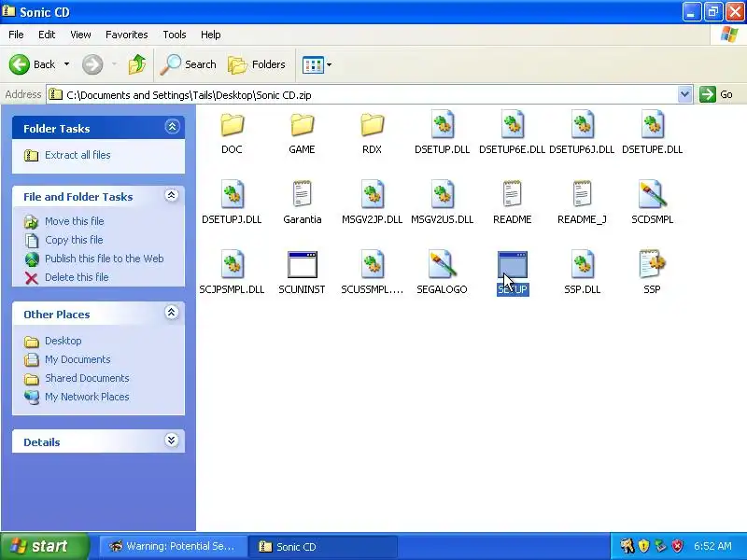Select the SETUP application icon
Viewport: 747px width, 560px height.
pos(512,264)
